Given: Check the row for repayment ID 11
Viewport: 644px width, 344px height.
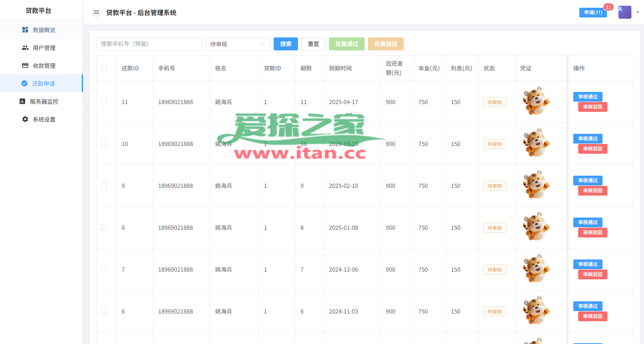Looking at the screenshot, I should pyautogui.click(x=104, y=102).
